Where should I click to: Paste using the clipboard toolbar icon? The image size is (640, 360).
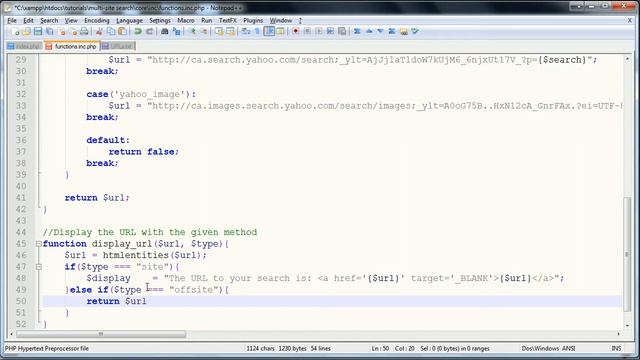pos(122,31)
